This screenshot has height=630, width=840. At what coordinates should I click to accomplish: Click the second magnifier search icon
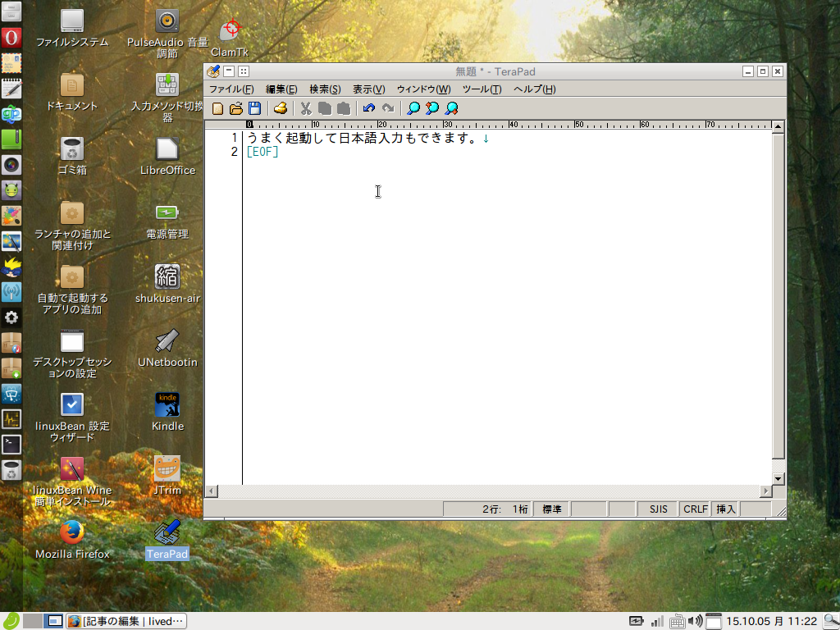click(x=431, y=108)
